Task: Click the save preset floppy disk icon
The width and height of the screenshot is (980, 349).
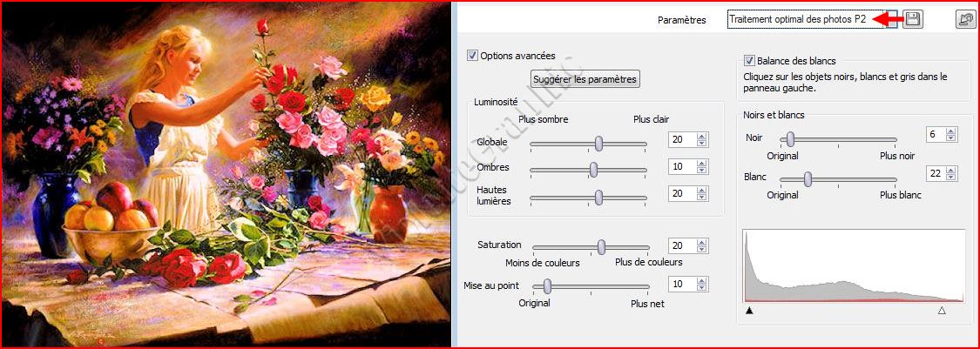Action: [913, 19]
